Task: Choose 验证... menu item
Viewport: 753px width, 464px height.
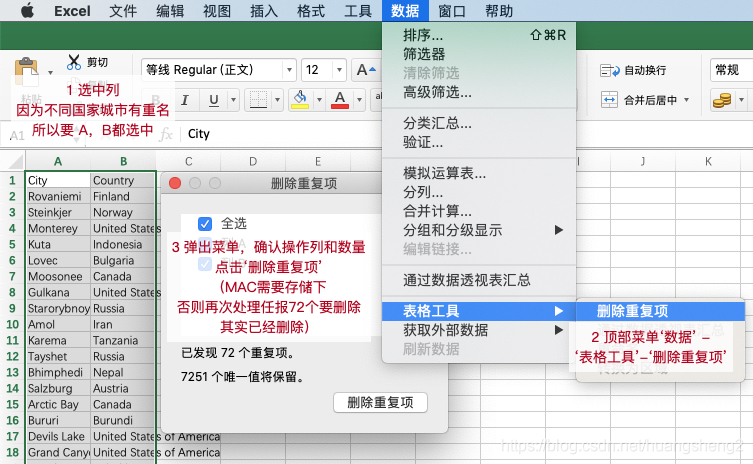Action: [x=479, y=143]
